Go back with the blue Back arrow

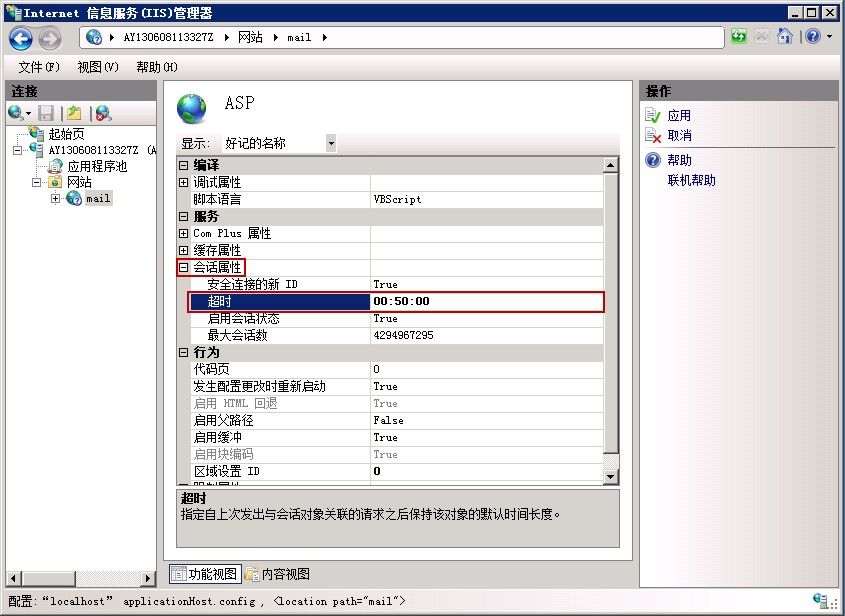(21, 38)
